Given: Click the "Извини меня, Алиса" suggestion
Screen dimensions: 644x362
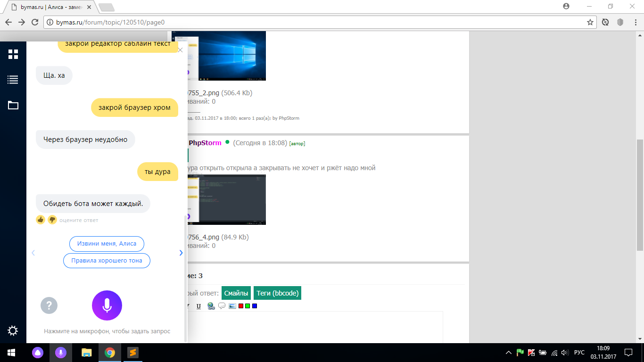Looking at the screenshot, I should click(x=107, y=244).
